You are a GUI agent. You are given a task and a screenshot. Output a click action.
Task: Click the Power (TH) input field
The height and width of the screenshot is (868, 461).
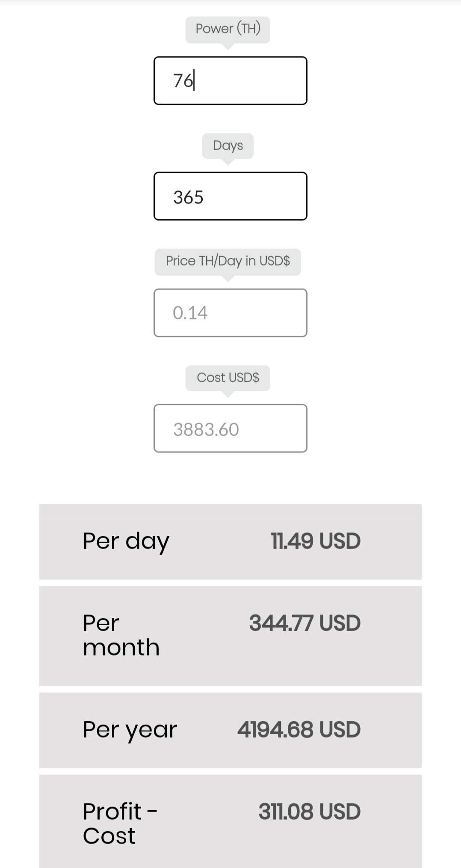coord(230,80)
